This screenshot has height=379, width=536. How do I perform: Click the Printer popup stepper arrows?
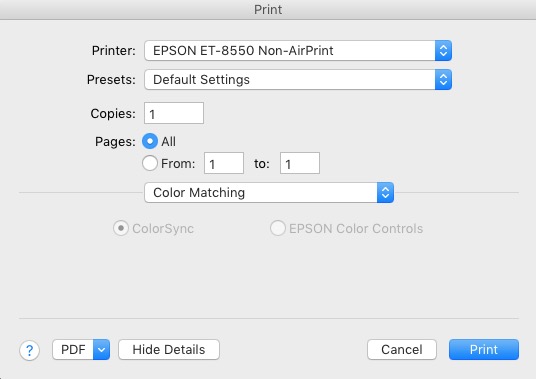[443, 51]
